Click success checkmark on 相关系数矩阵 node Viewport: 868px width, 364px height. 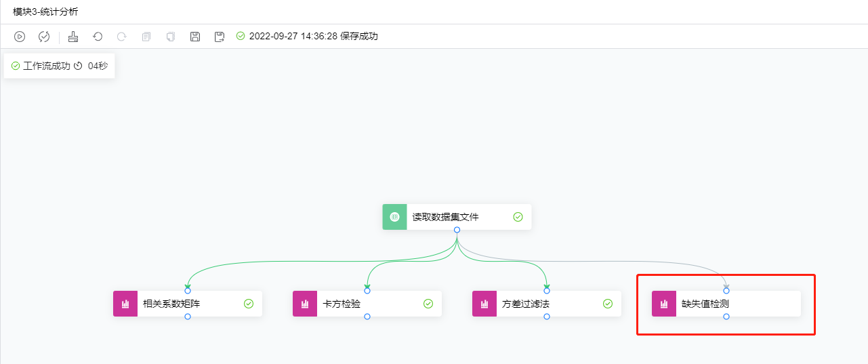coord(249,304)
